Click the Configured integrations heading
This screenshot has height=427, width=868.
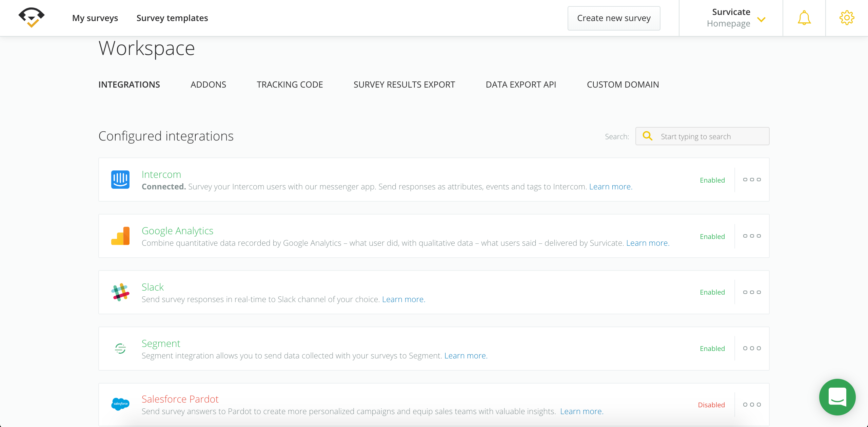click(x=166, y=136)
